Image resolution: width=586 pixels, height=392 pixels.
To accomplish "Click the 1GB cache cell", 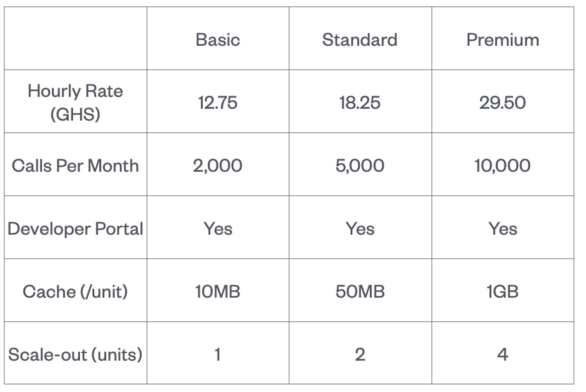I will (x=502, y=292).
